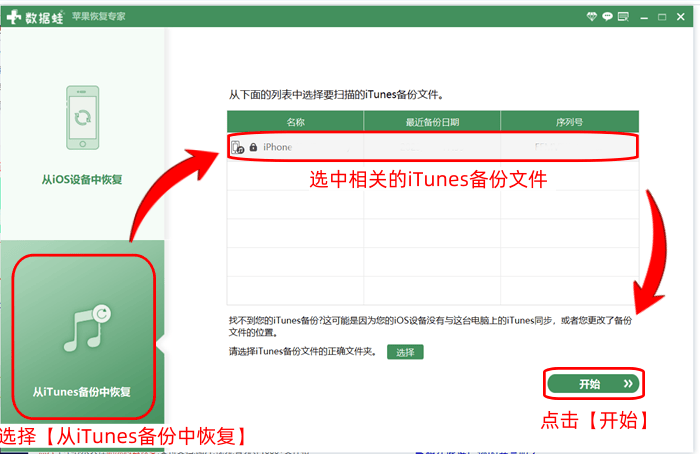Select the iPhone backup row
Viewport: 700px width, 454px height.
[x=432, y=147]
